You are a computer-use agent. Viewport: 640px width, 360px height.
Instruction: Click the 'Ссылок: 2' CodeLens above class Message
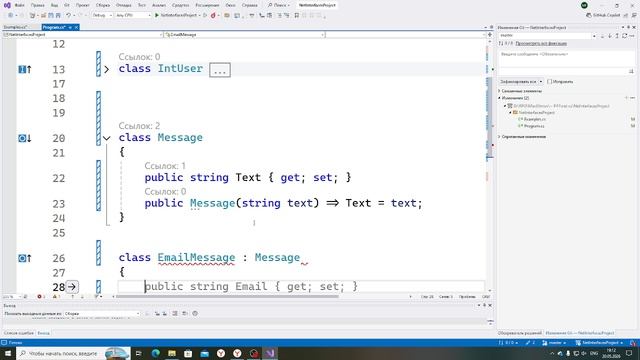(x=139, y=126)
